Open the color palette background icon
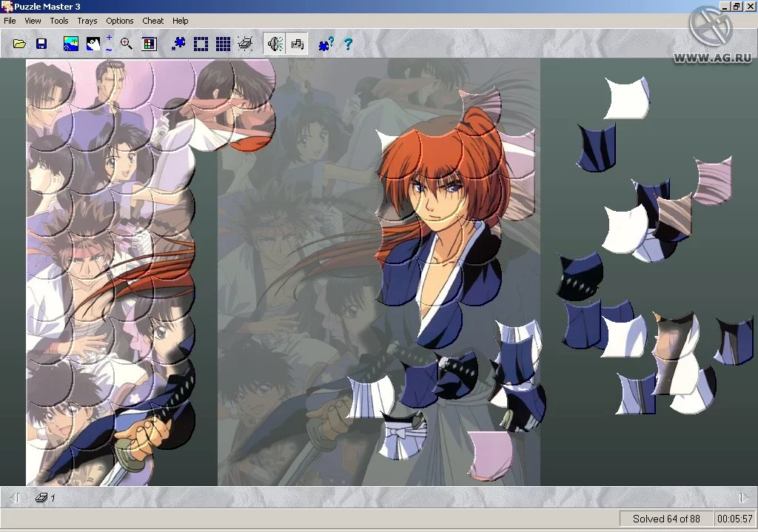The image size is (758, 532). pyautogui.click(x=150, y=44)
